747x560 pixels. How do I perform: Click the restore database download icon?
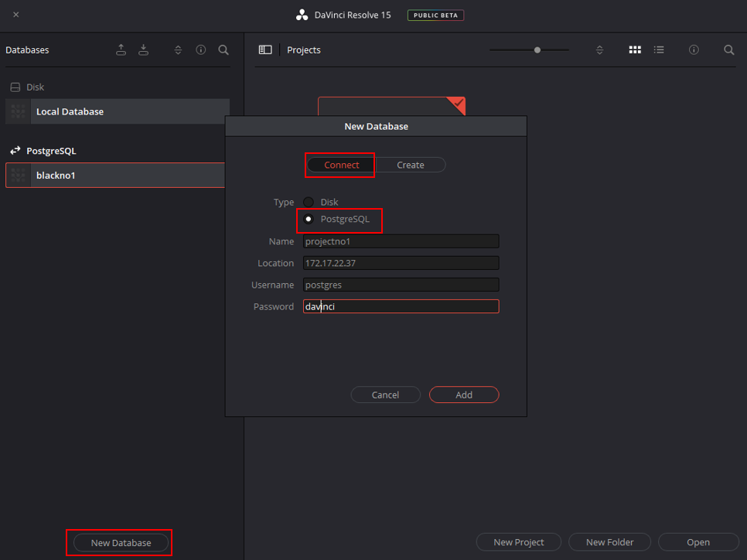click(143, 50)
